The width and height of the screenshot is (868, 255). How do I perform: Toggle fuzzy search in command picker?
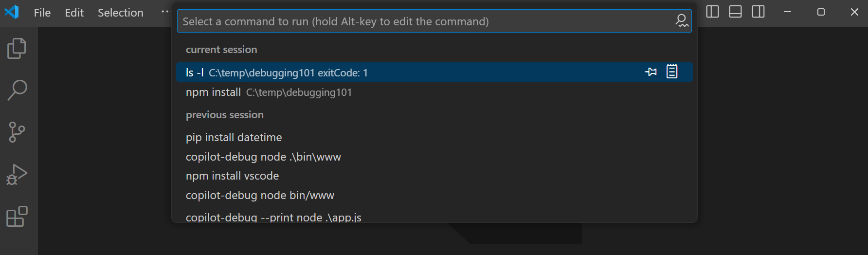coord(681,21)
